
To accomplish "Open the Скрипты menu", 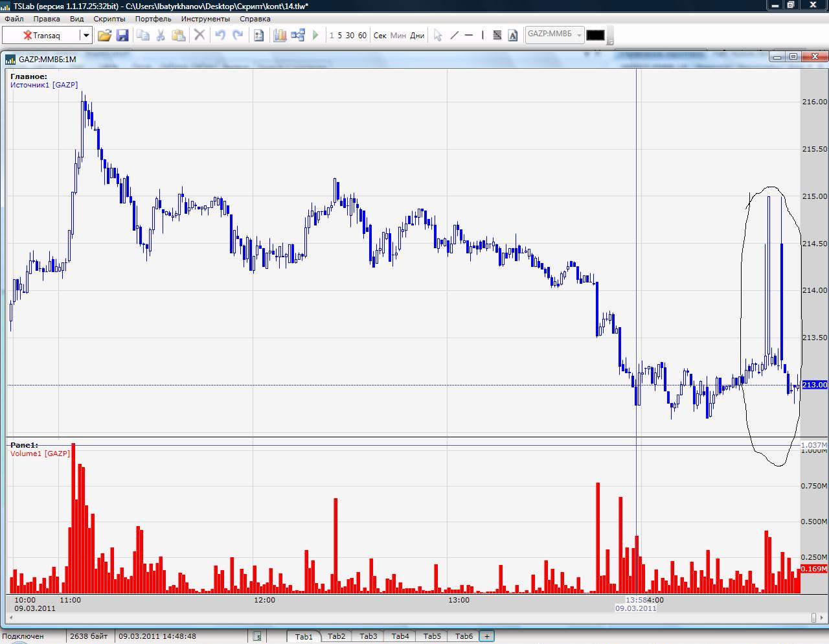I will point(109,19).
